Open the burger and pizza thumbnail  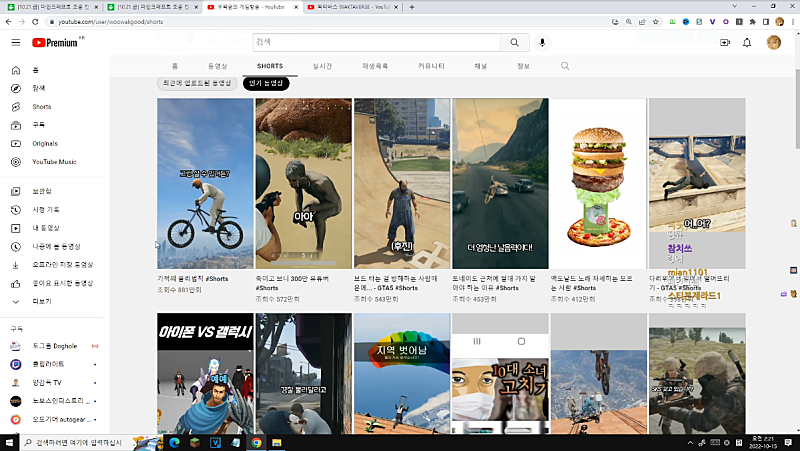click(x=598, y=183)
